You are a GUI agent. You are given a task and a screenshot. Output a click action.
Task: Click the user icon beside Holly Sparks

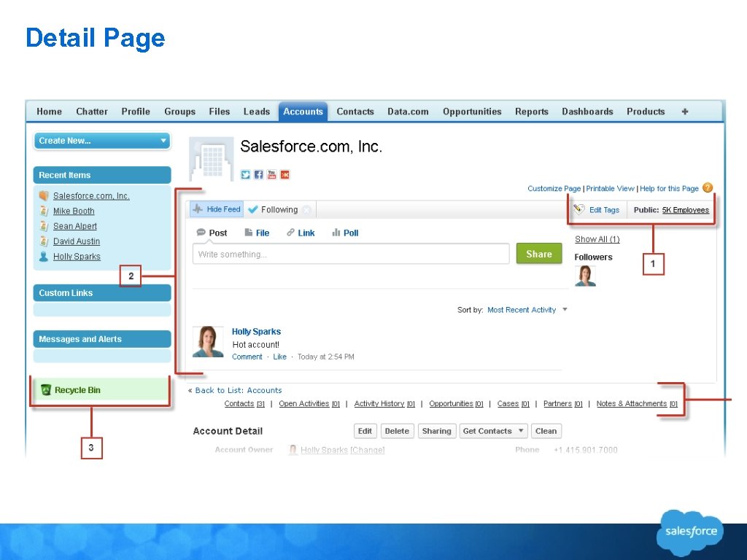tap(44, 257)
